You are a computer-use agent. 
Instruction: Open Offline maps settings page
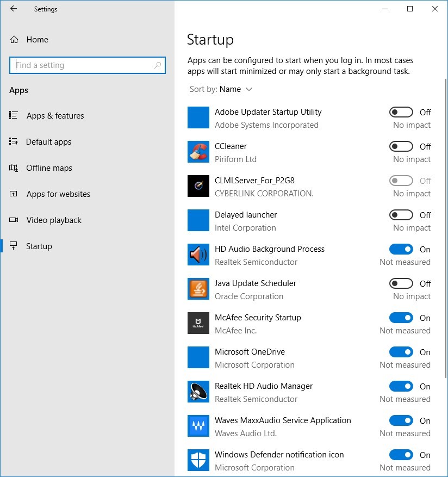(x=87, y=168)
